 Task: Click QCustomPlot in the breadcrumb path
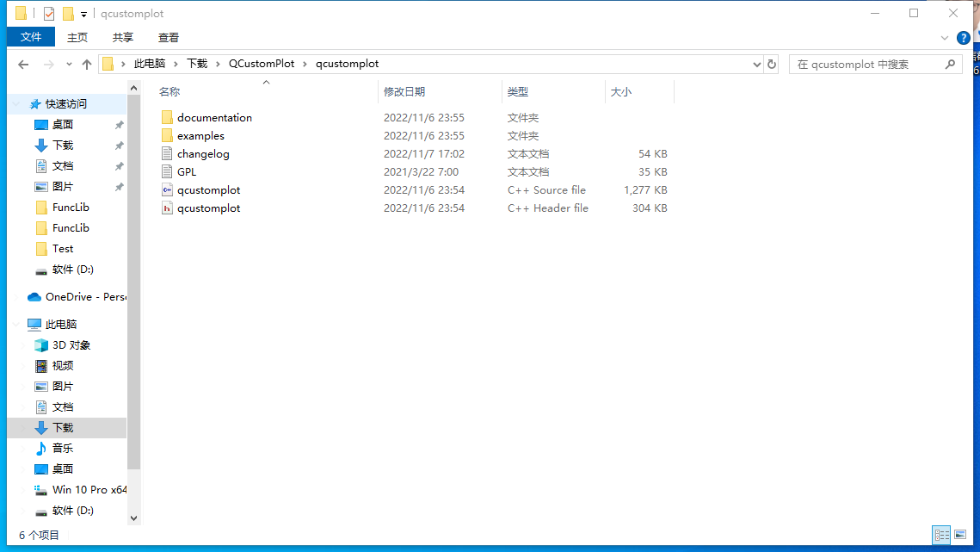(x=262, y=64)
